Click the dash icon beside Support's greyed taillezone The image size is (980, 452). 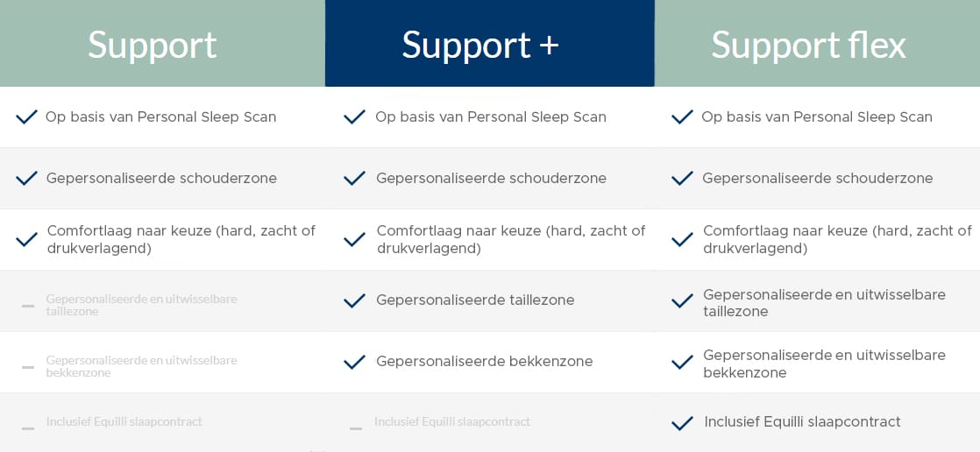click(x=28, y=306)
